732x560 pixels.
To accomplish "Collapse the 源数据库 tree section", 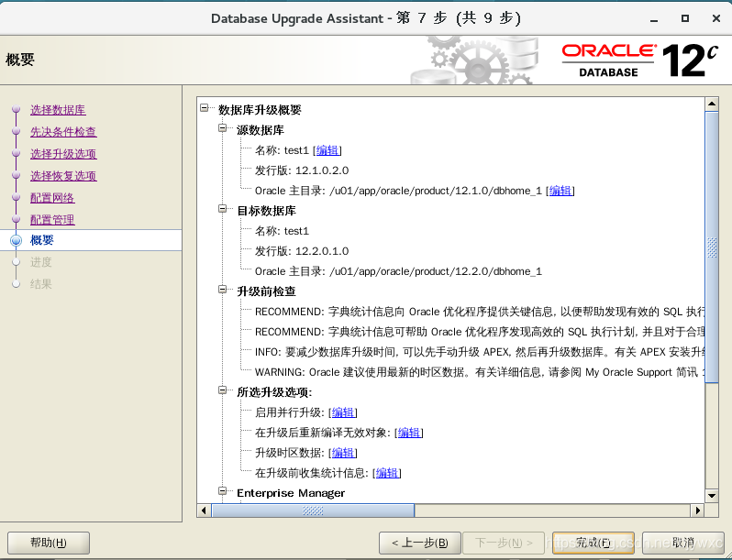I will 223,127.
